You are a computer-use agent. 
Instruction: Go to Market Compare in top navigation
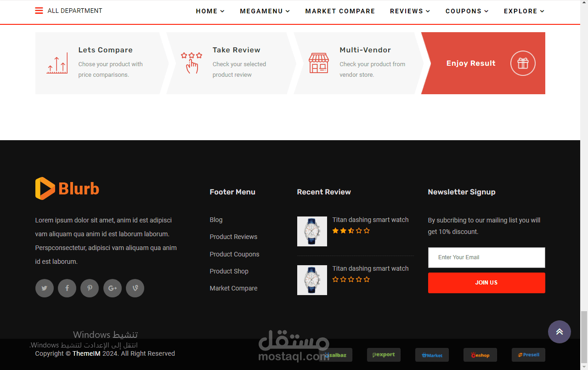[340, 11]
